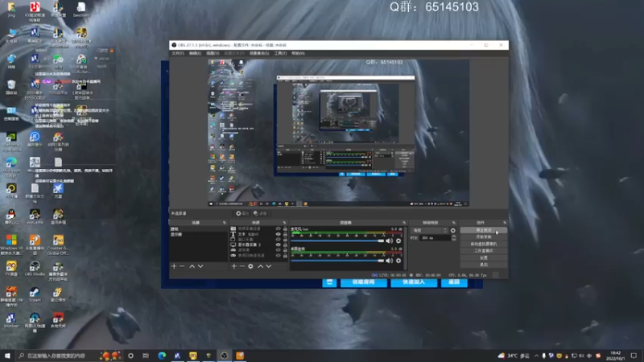Mute the desktop audio speaker icon

tap(390, 261)
